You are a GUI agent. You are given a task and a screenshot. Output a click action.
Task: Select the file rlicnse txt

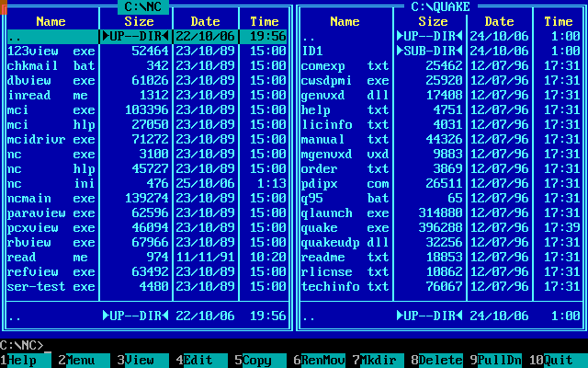point(441,272)
